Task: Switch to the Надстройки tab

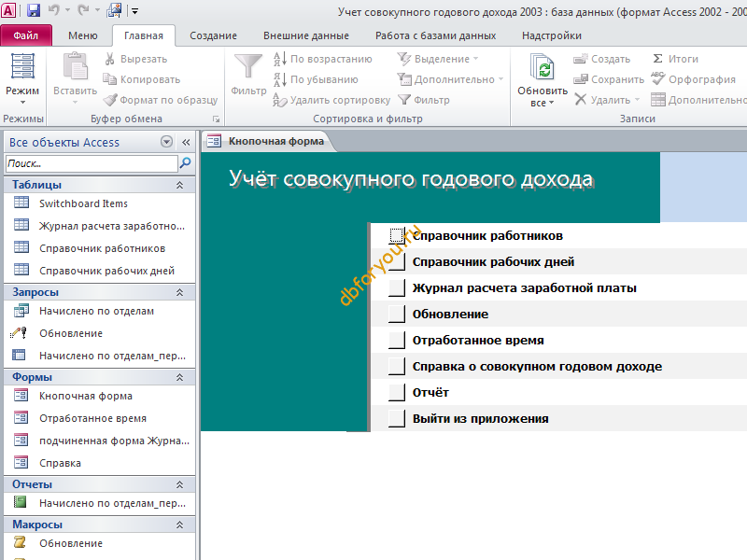Action: click(552, 35)
